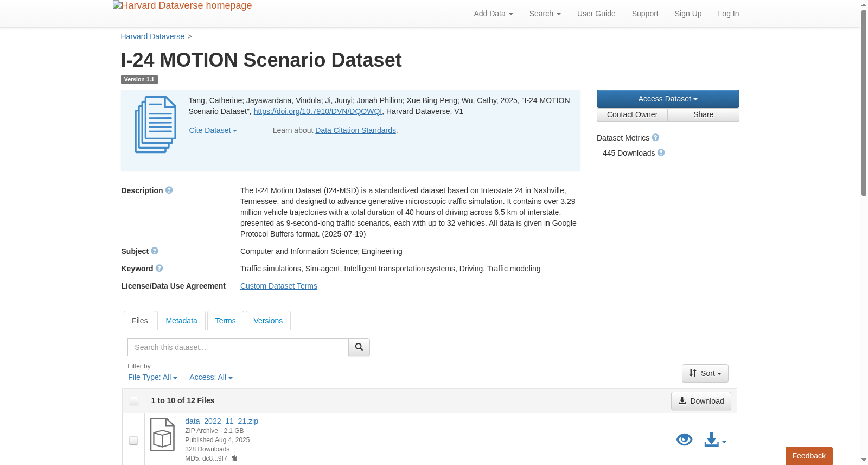Copy MD5 checksum of data_2022_11_21.zip
The width and height of the screenshot is (868, 465).
click(x=234, y=458)
